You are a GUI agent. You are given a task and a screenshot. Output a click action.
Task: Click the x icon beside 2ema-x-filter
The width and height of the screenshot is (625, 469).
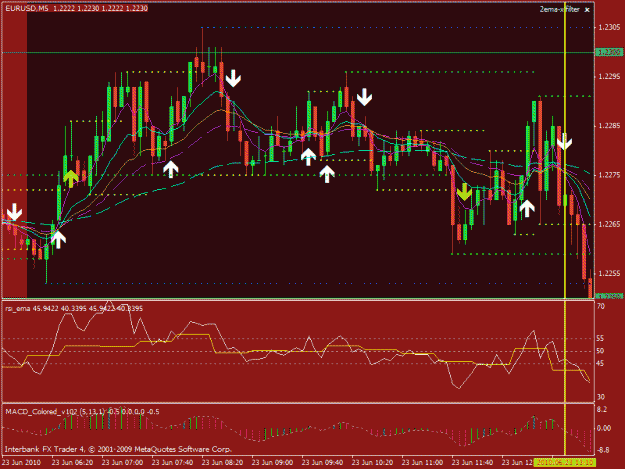click(x=587, y=10)
